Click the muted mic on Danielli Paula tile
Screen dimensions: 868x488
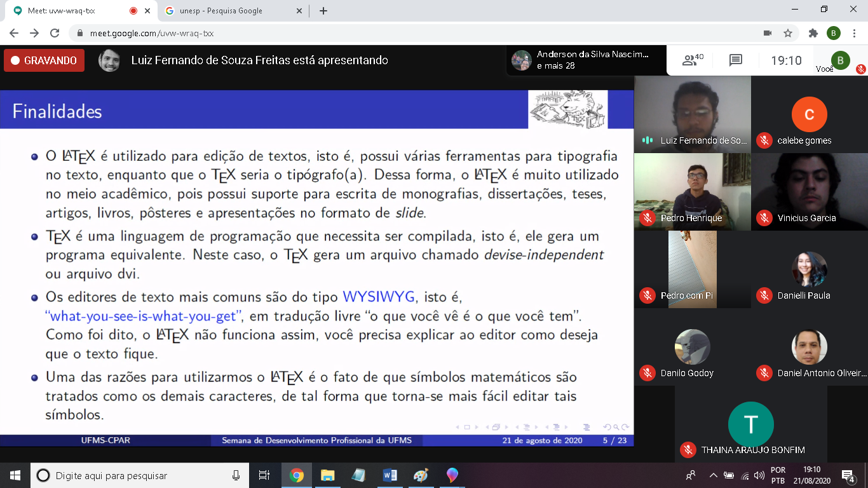click(x=764, y=295)
